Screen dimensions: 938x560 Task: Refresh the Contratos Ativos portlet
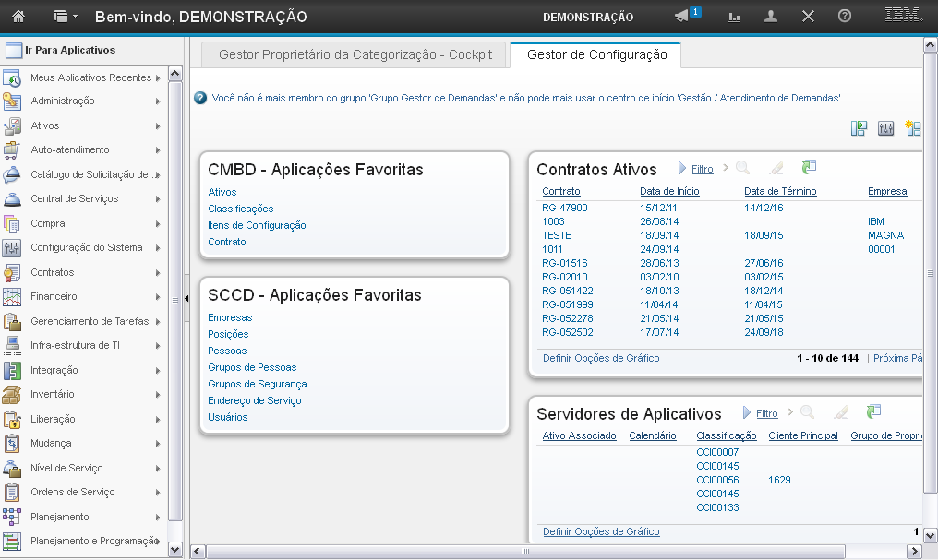click(x=809, y=168)
